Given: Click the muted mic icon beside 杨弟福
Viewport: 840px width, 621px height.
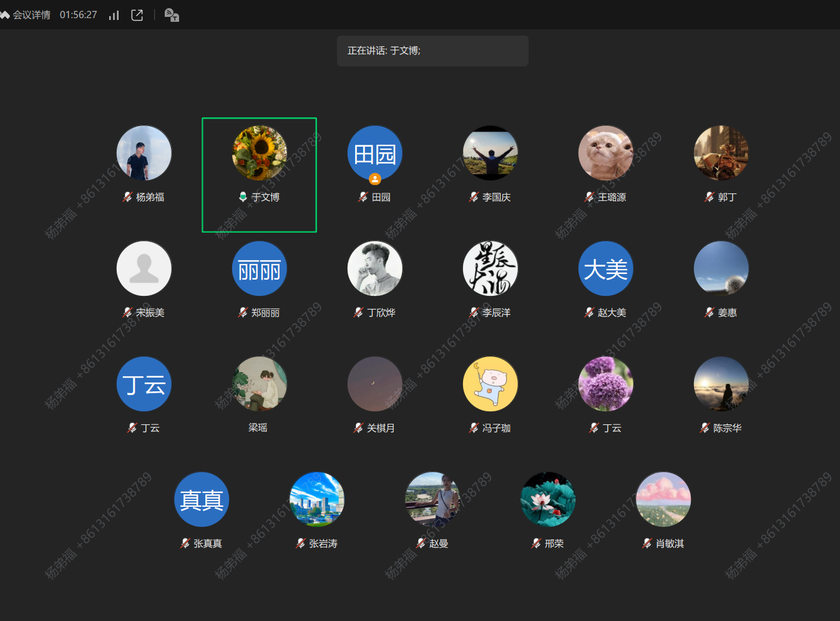Looking at the screenshot, I should pyautogui.click(x=127, y=197).
